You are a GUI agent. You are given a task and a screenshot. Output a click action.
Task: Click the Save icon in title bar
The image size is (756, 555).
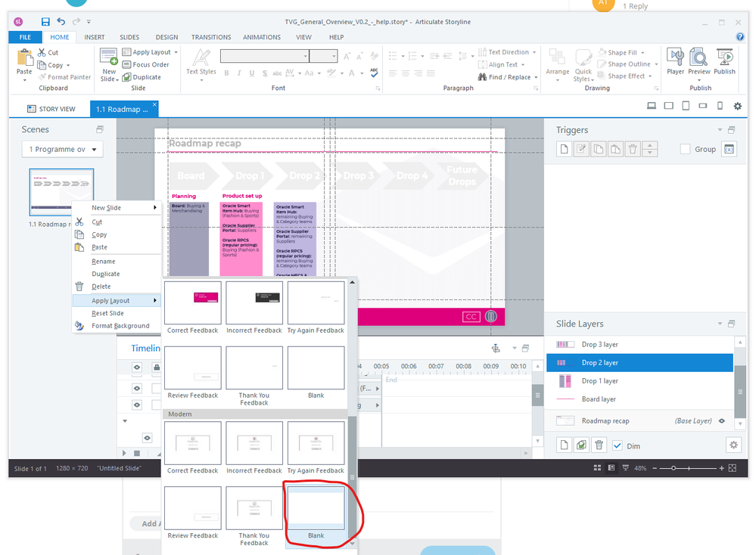tap(46, 22)
